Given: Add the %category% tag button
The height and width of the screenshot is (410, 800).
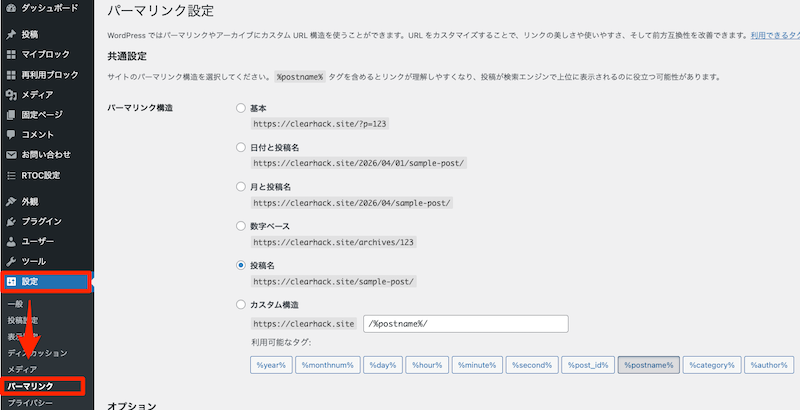Looking at the screenshot, I should click(x=711, y=365).
